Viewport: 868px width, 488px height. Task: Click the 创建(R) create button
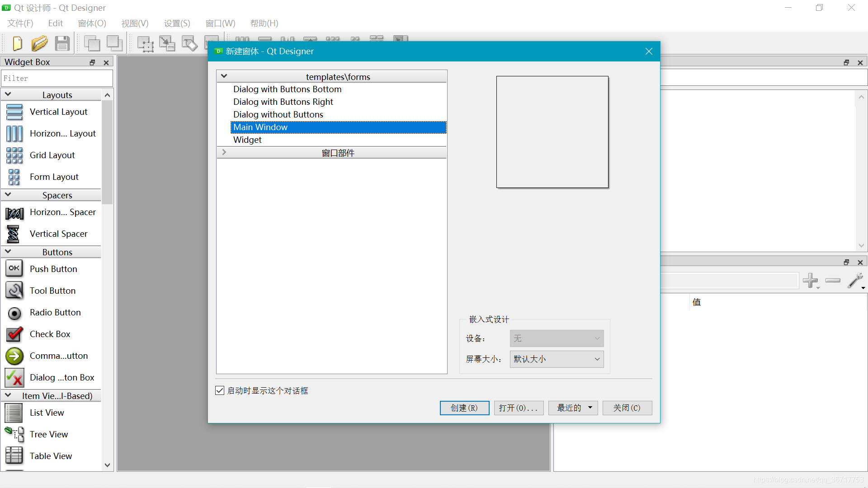464,408
